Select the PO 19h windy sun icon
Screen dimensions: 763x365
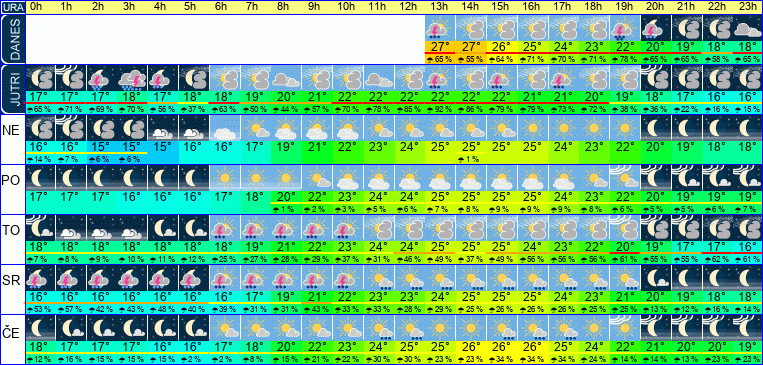(625, 178)
